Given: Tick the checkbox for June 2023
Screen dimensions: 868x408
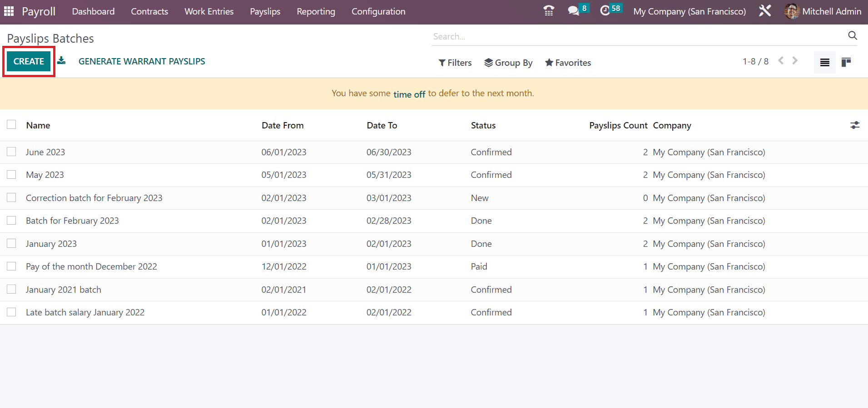Looking at the screenshot, I should point(11,152).
